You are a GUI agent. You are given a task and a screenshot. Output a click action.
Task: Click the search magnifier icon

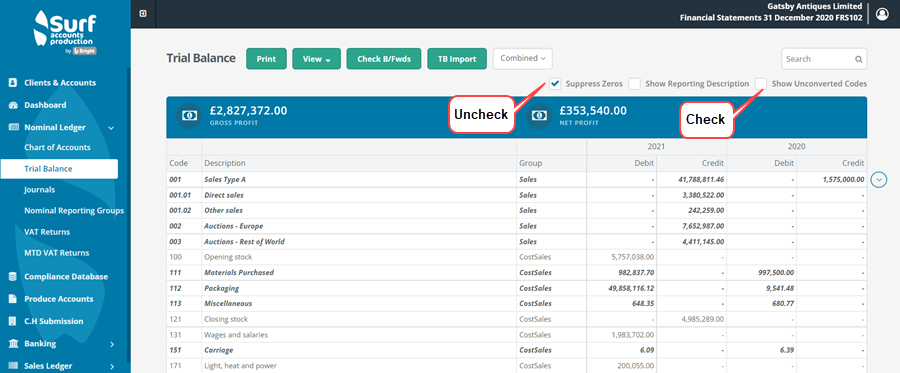coord(858,59)
